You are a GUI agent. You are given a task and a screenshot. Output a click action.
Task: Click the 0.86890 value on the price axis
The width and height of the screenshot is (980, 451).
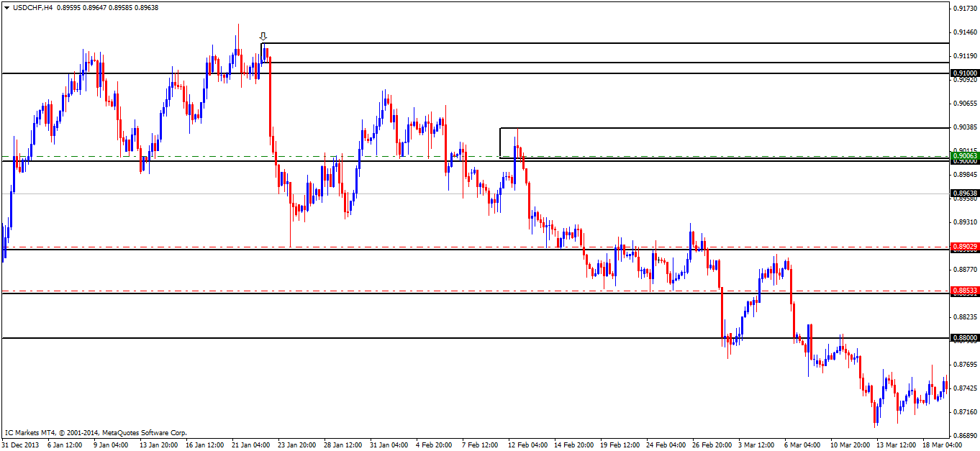coord(965,436)
